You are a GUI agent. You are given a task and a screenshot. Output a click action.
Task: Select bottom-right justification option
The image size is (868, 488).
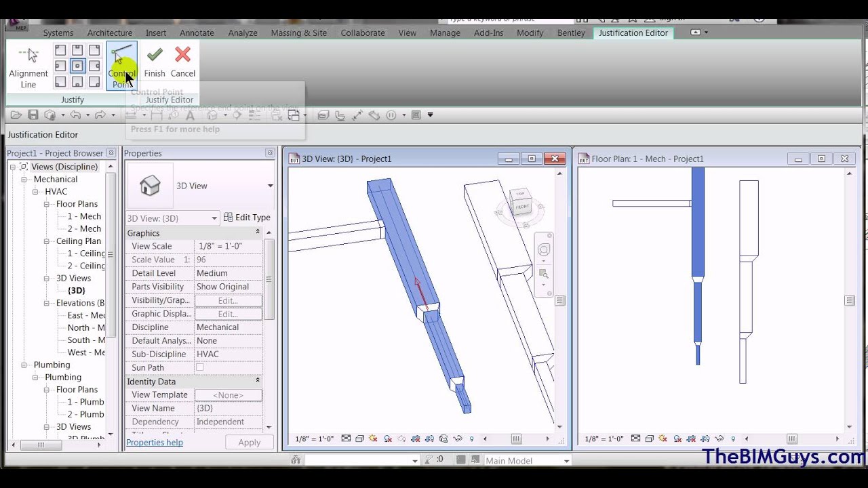[x=94, y=83]
